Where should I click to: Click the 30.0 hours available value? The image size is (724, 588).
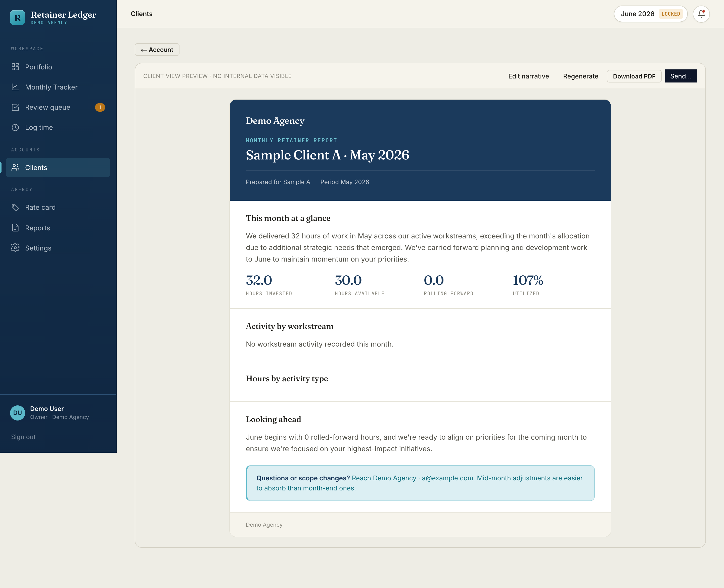point(348,280)
